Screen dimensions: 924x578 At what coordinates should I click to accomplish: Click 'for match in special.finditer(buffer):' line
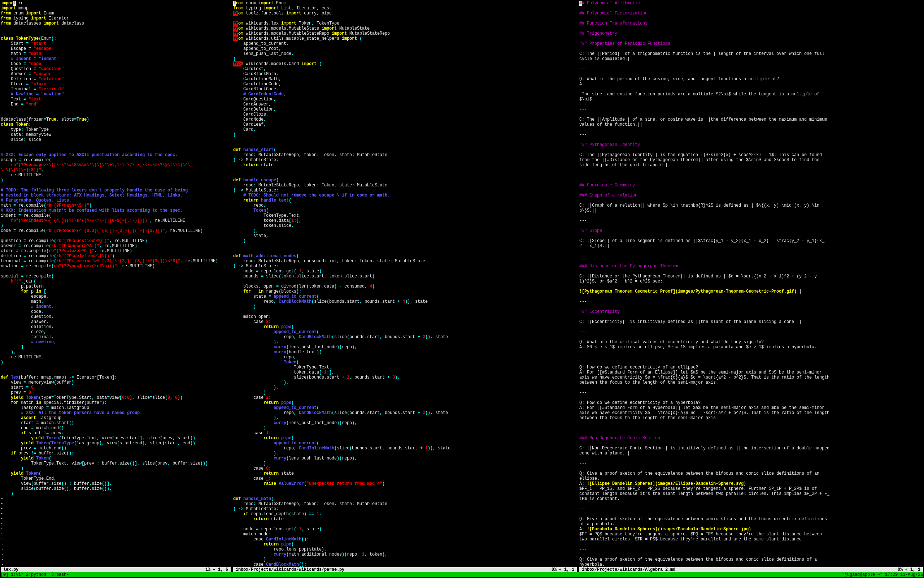click(59, 402)
